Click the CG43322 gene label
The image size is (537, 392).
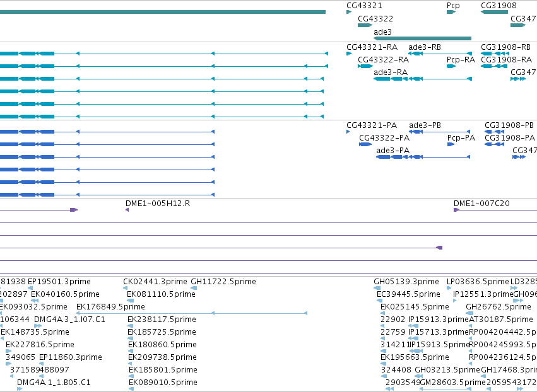(375, 19)
